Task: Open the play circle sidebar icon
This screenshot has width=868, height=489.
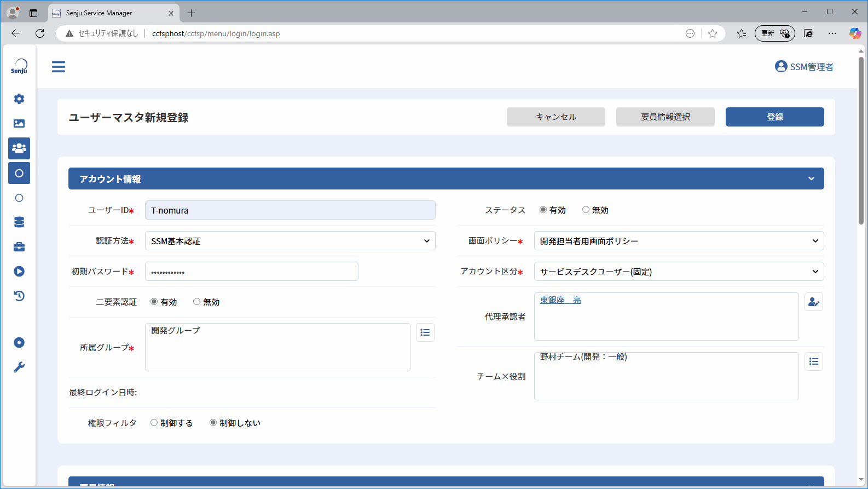Action: 19,272
